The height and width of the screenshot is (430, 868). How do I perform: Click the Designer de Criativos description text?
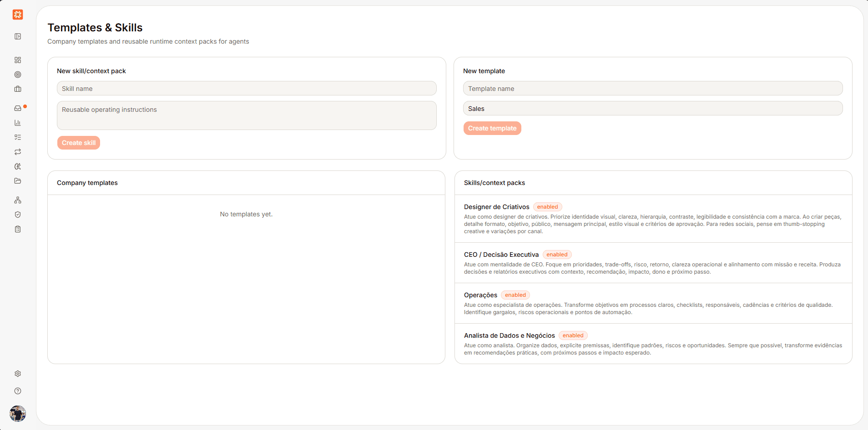653,224
